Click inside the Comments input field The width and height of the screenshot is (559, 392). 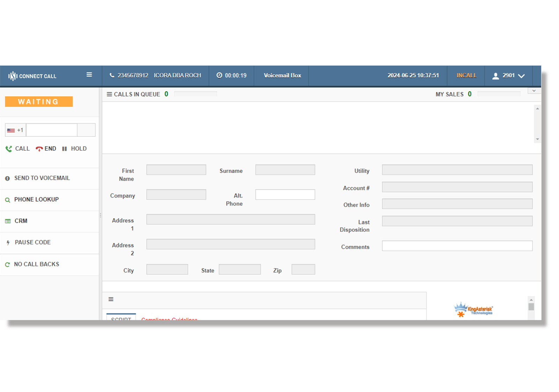pos(457,246)
